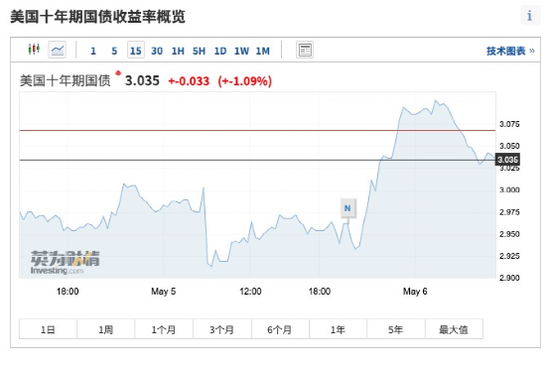
Task: Select the 1 minute interval
Action: tap(93, 51)
